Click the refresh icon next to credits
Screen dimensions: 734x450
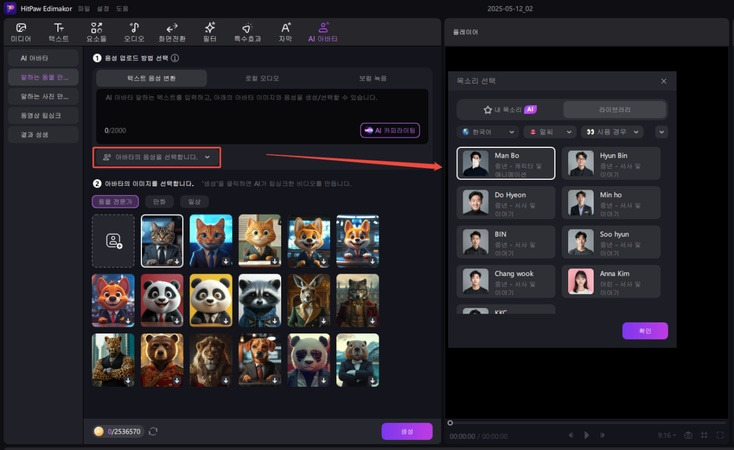(x=153, y=431)
